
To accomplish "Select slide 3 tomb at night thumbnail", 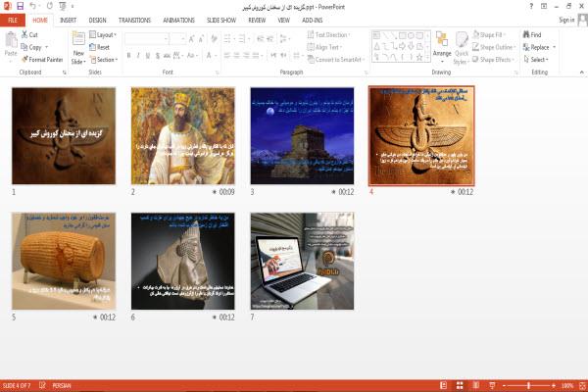I will click(x=302, y=136).
